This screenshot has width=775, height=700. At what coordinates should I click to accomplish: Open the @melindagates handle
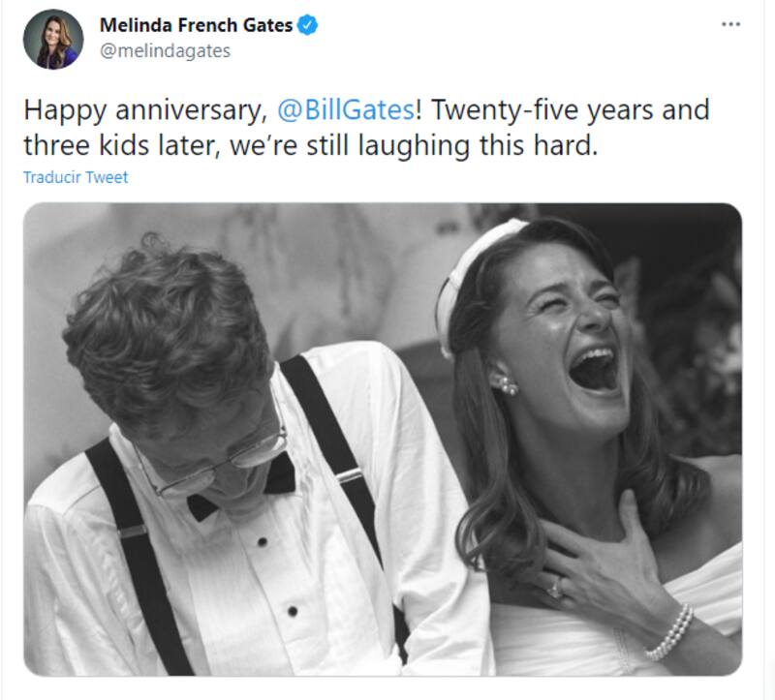[165, 51]
